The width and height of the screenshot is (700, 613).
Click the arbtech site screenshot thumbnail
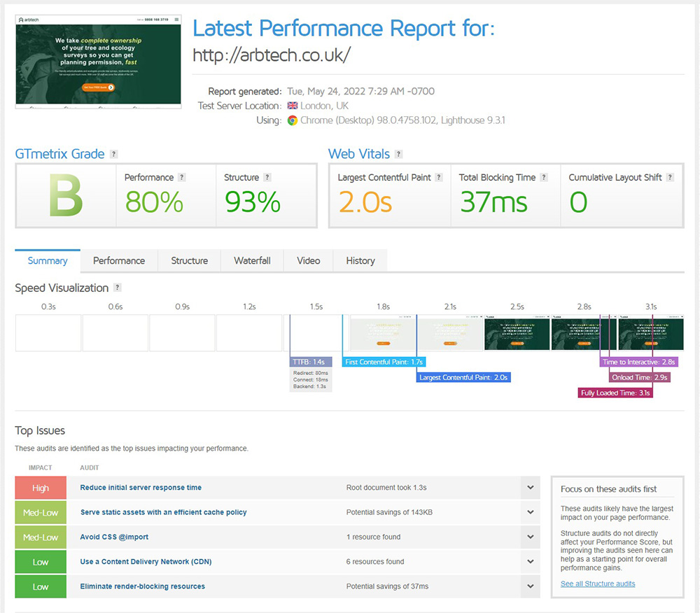click(x=98, y=62)
